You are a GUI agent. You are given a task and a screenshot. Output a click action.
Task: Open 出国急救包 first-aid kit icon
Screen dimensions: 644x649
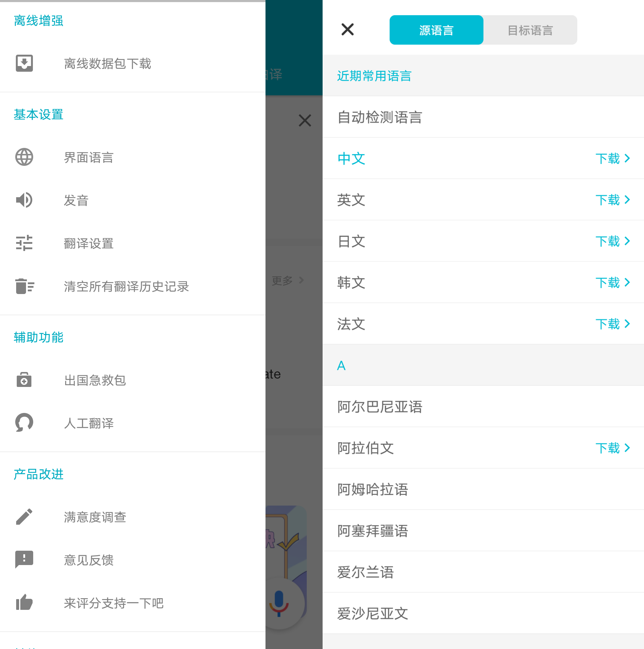click(24, 380)
